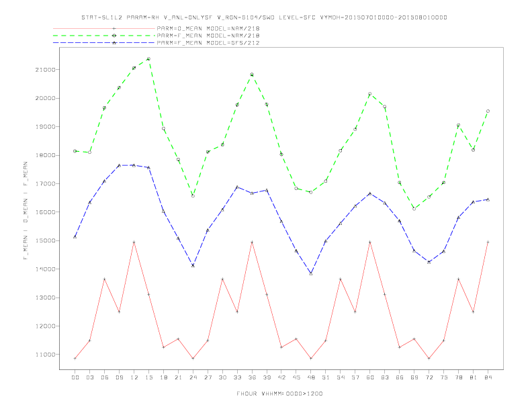This screenshot has height=411, width=532.
Task: Click the green NAM circle marker at hour 36
Action: (x=252, y=75)
